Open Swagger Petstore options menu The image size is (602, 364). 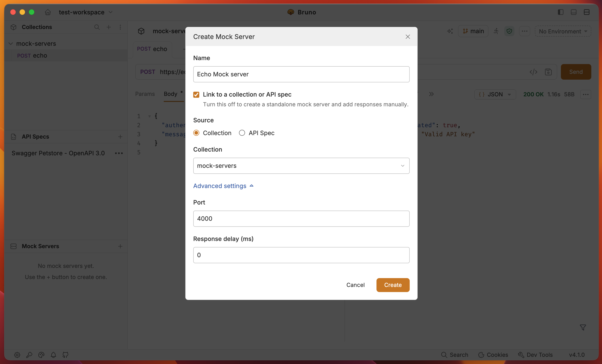coord(119,153)
